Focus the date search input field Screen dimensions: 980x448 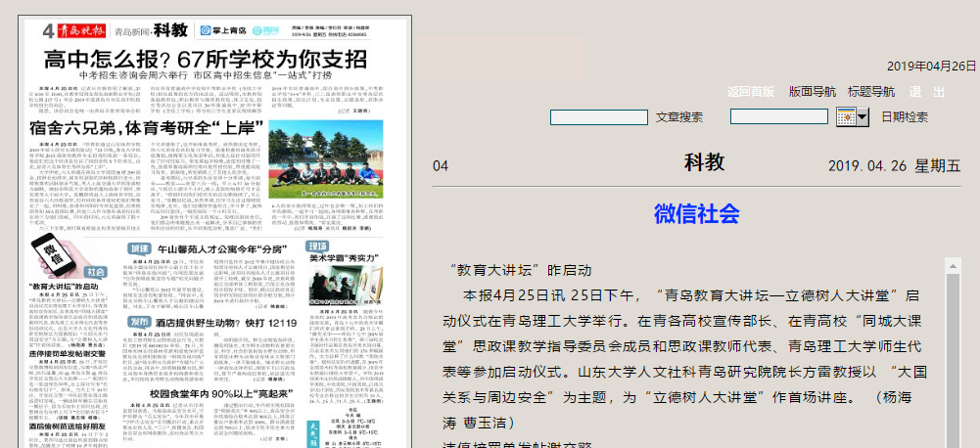(x=779, y=117)
